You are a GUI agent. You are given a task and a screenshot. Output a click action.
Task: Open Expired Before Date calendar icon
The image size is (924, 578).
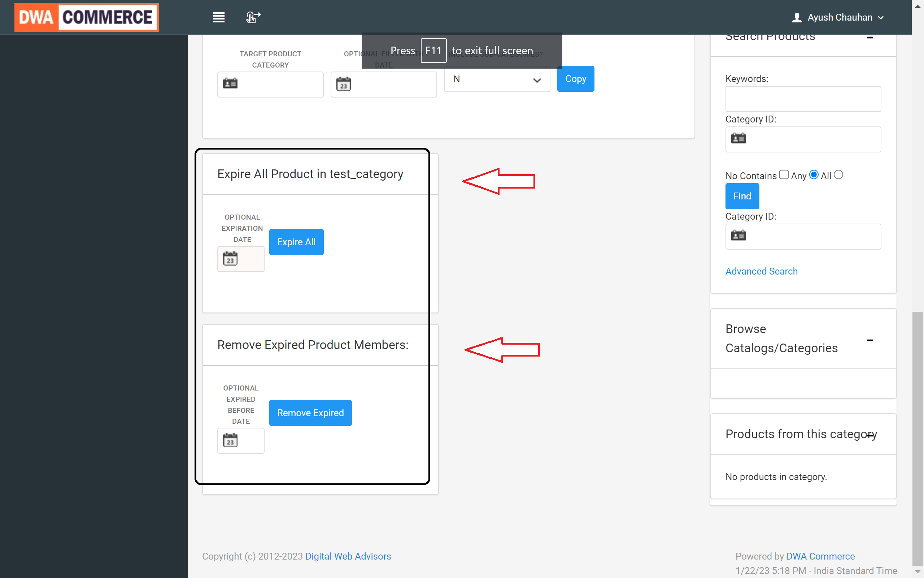[230, 440]
